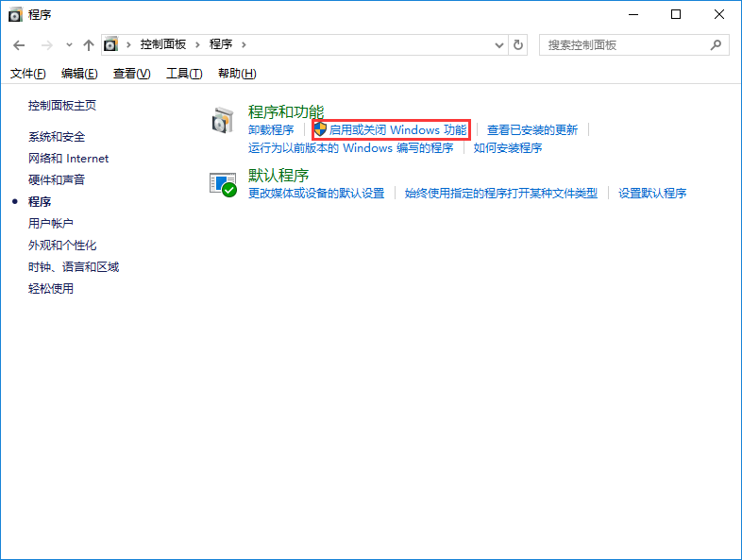Open the 文件(F) menu

28,74
